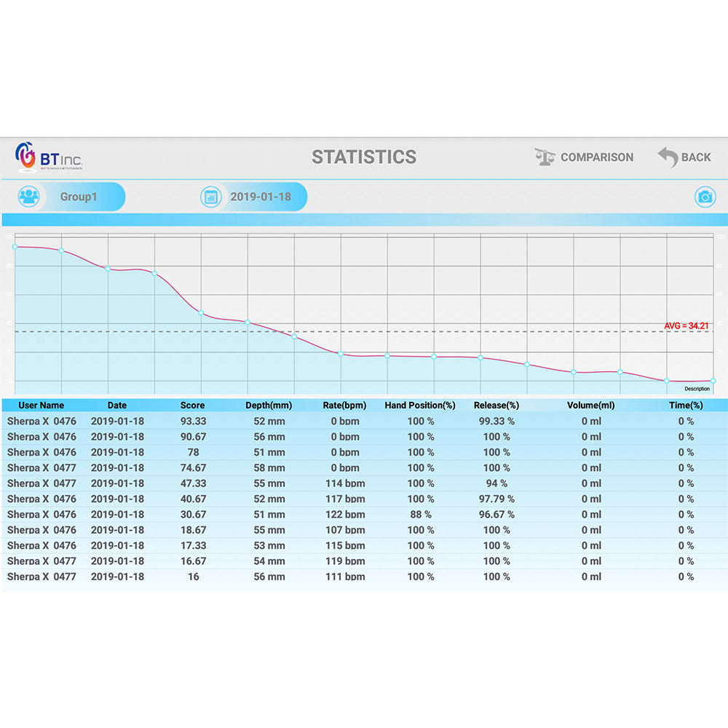728x728 pixels.
Task: Open the Comparison scales icon
Action: [544, 157]
